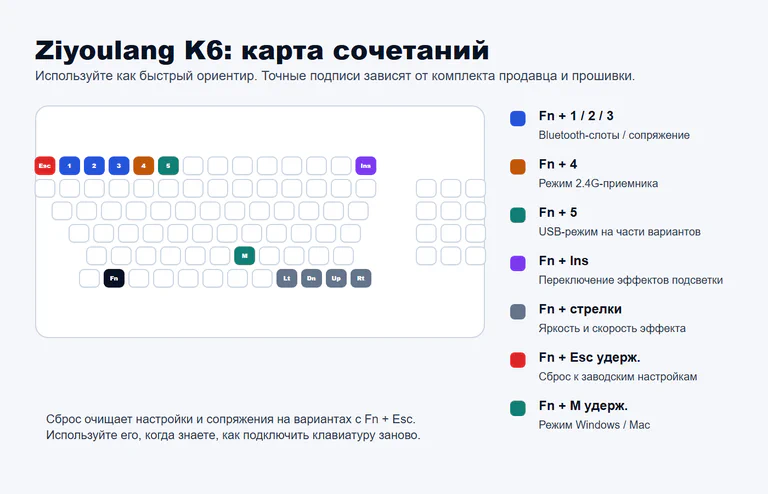768x494 pixels.
Task: Click text 'Bluetooth-слоты / сопряжение'
Action: 614,135
